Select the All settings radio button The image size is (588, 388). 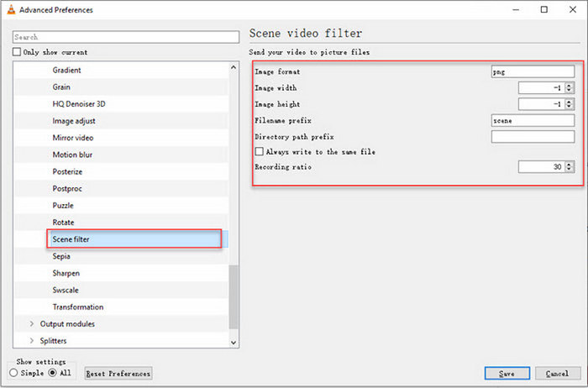pyautogui.click(x=52, y=373)
